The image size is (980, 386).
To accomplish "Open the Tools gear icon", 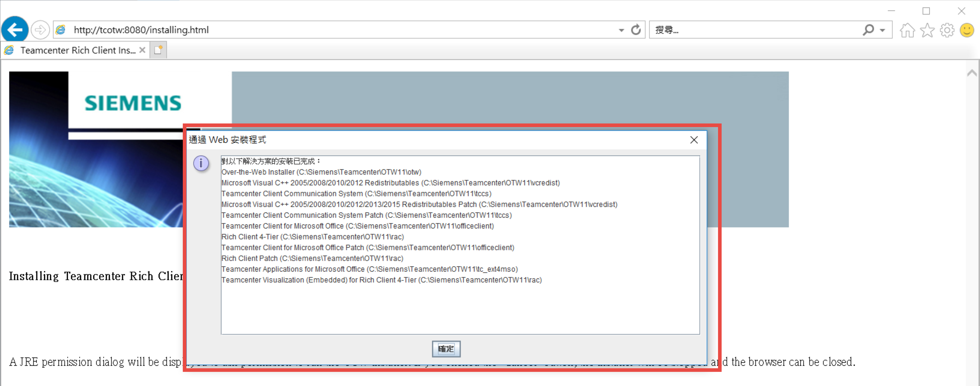I will [947, 30].
